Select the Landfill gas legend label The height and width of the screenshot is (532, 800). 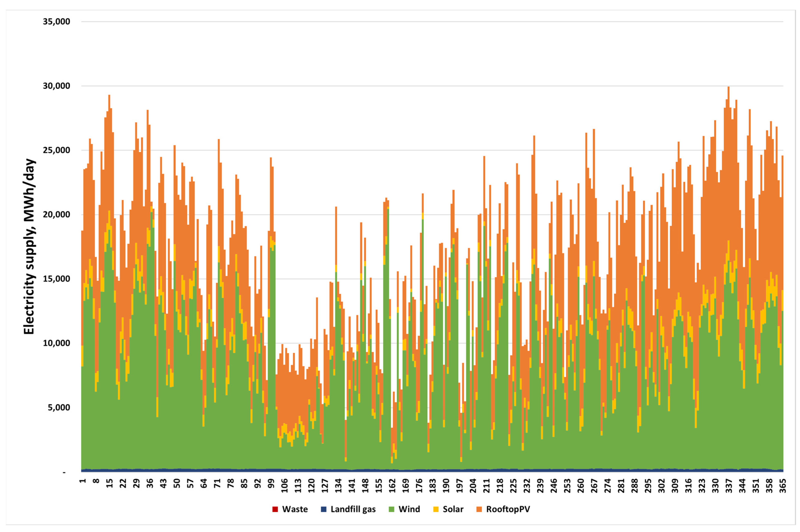click(353, 509)
